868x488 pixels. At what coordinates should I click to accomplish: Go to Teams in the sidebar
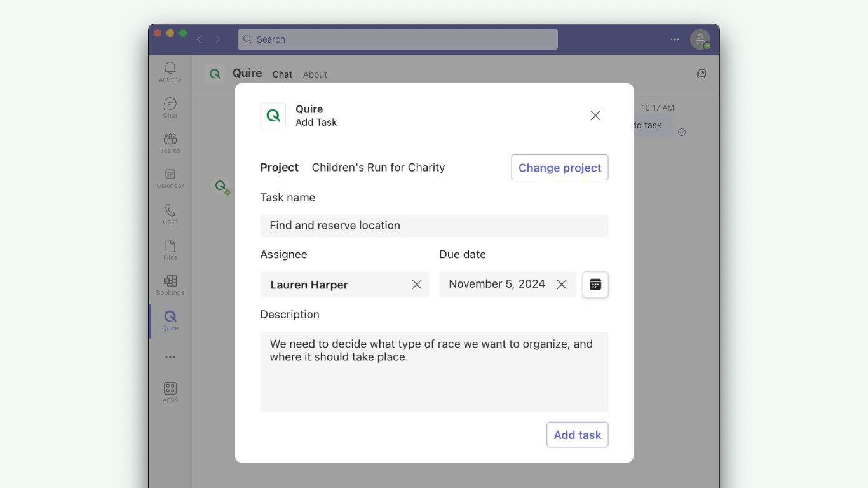coord(170,142)
